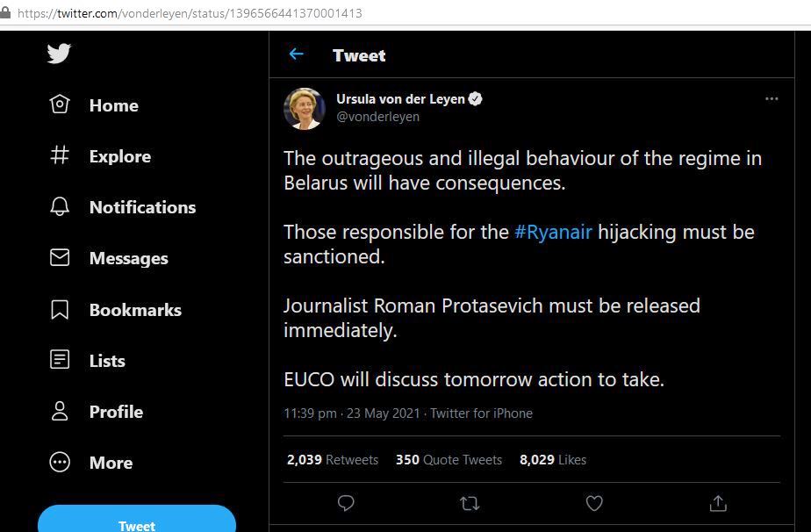This screenshot has height=532, width=811.
Task: Open Messages in the sidebar
Action: [x=109, y=258]
